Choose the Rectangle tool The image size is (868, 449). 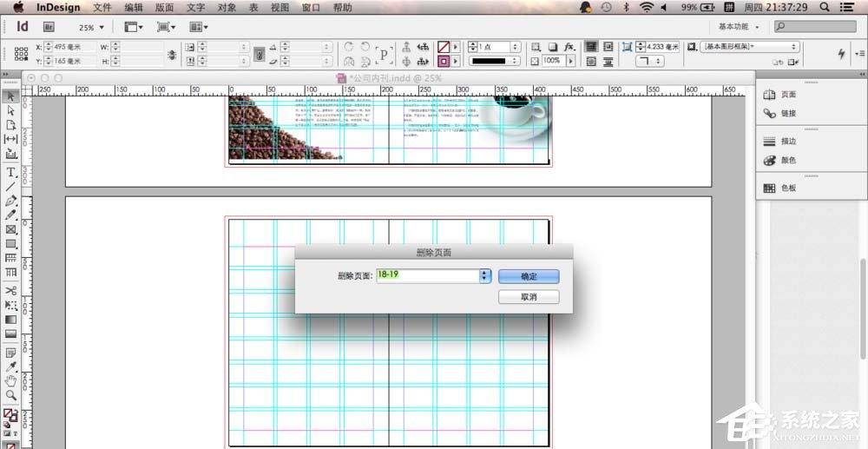[x=11, y=243]
